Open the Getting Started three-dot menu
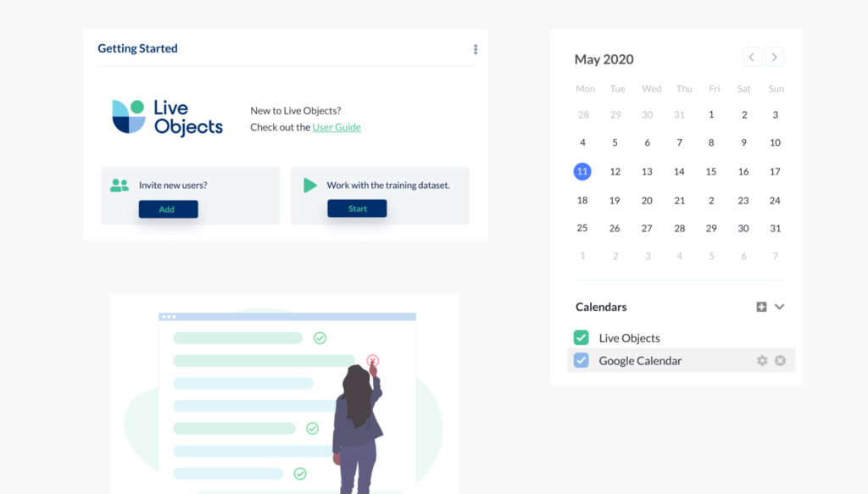Viewport: 868px width, 494px height. click(476, 49)
